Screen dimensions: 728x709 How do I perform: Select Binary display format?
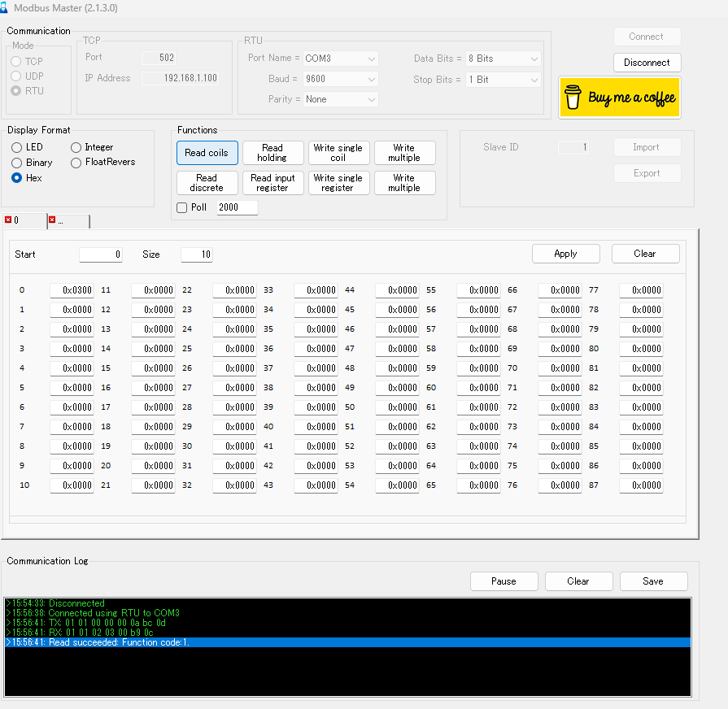(x=17, y=163)
